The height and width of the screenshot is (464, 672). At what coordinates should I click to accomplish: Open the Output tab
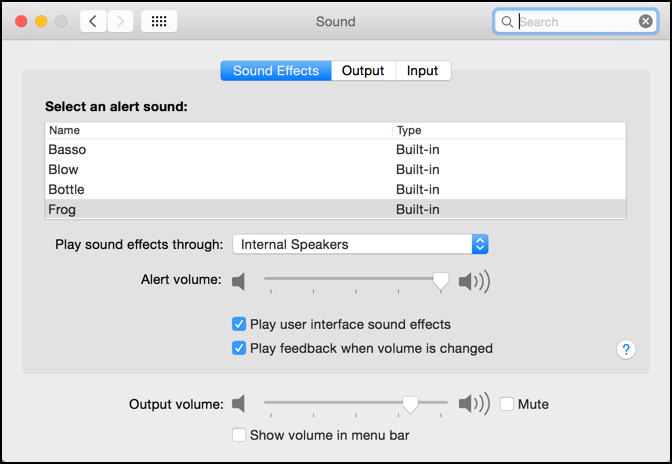click(x=363, y=71)
